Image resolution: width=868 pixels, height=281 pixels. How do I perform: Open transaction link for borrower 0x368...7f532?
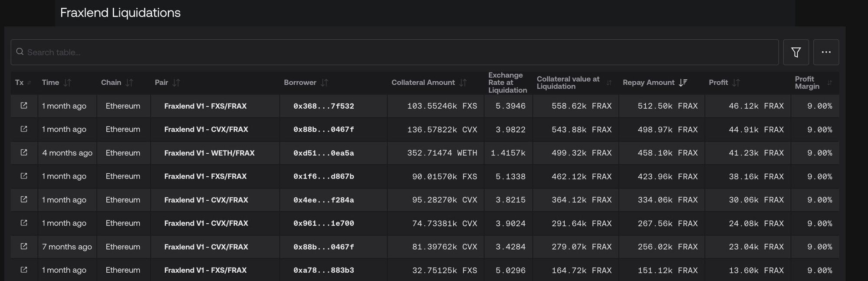coord(24,106)
